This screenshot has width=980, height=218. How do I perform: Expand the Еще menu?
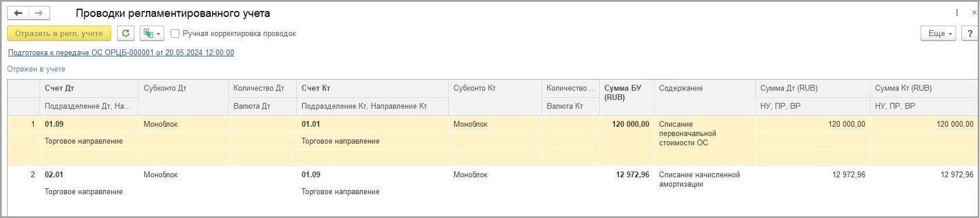[x=939, y=34]
